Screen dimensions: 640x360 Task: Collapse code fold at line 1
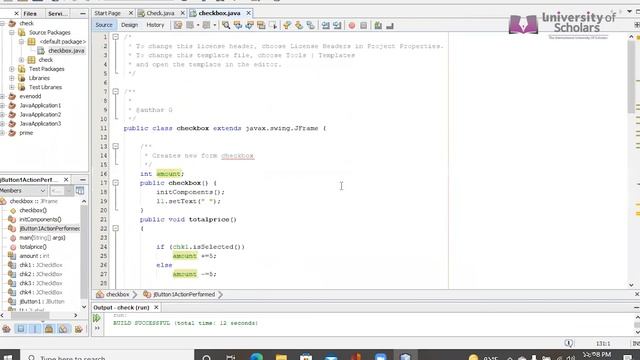coord(116,37)
